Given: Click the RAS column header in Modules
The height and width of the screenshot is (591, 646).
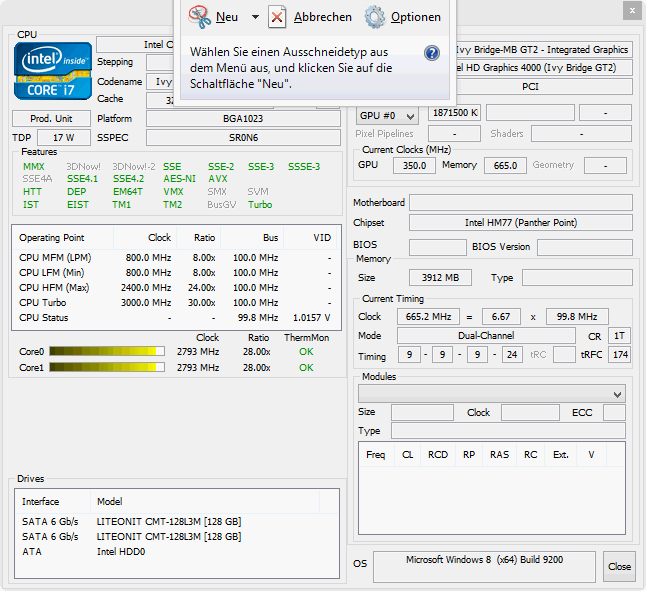Looking at the screenshot, I should coord(499,455).
